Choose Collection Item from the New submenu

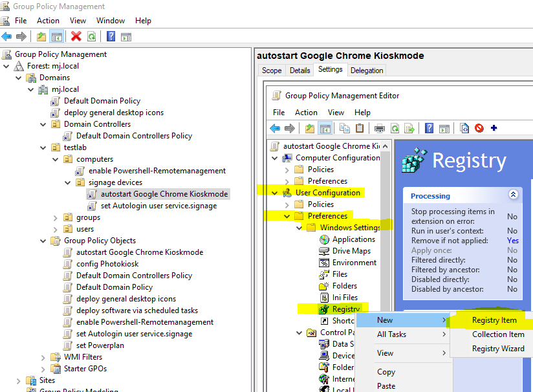[x=498, y=334]
